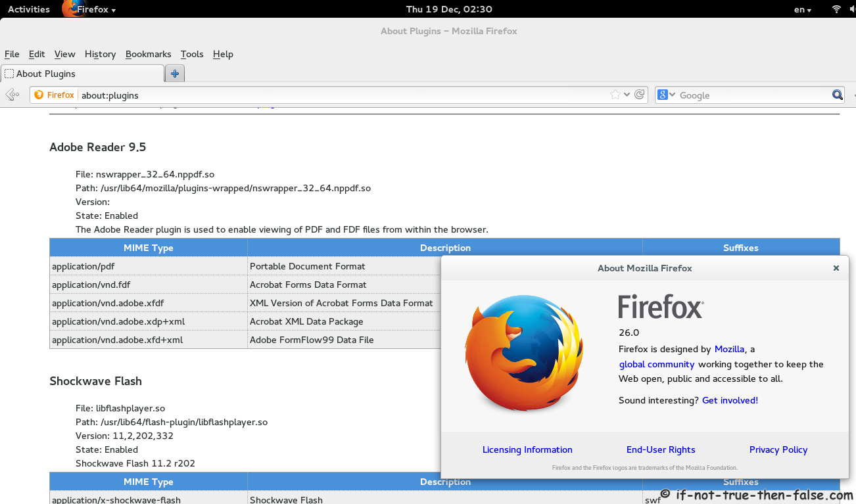Go back with the back arrow button

[x=12, y=95]
